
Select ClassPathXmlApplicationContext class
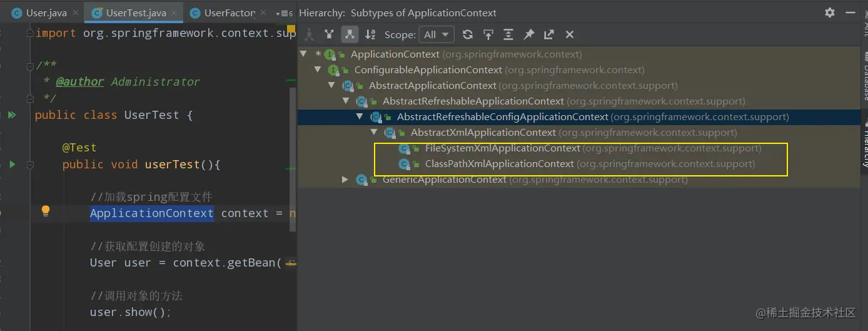coord(579,164)
